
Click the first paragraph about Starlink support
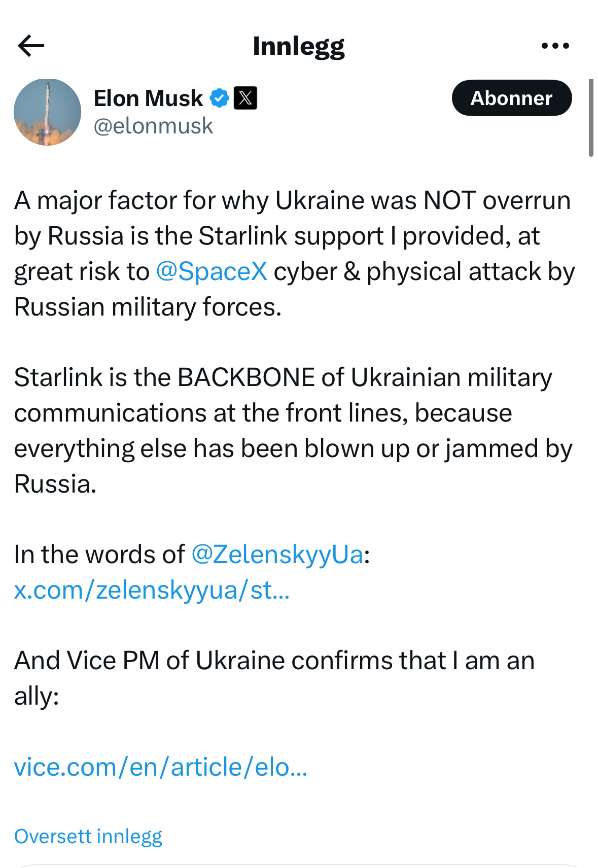[292, 236]
